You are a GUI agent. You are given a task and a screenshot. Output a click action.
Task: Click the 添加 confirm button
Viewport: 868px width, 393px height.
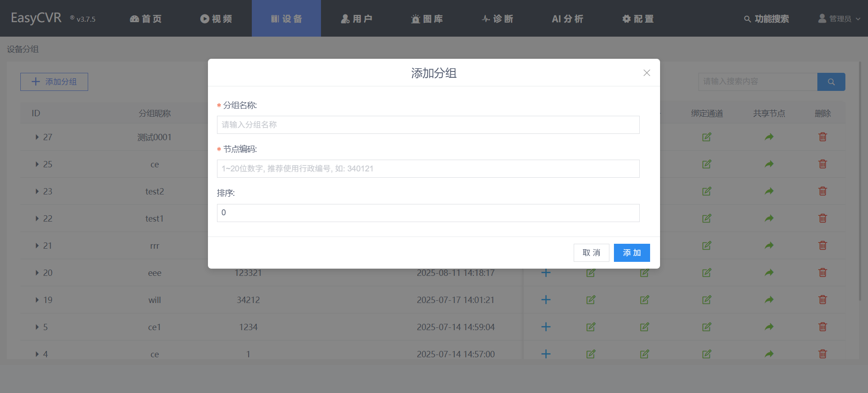(632, 253)
